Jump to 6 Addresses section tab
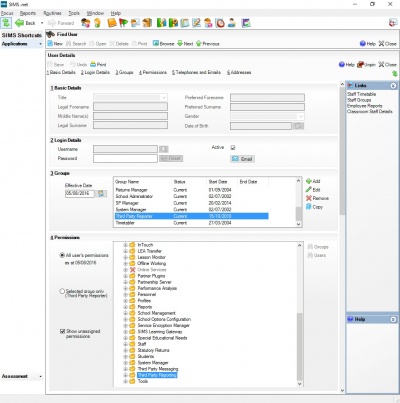 coord(239,72)
